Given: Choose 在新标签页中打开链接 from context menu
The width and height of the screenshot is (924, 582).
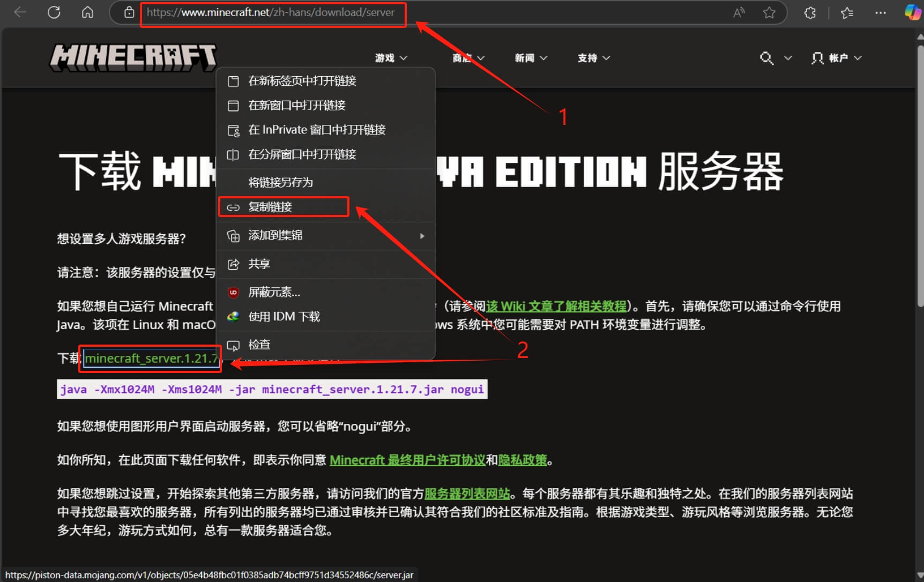Looking at the screenshot, I should click(326, 81).
